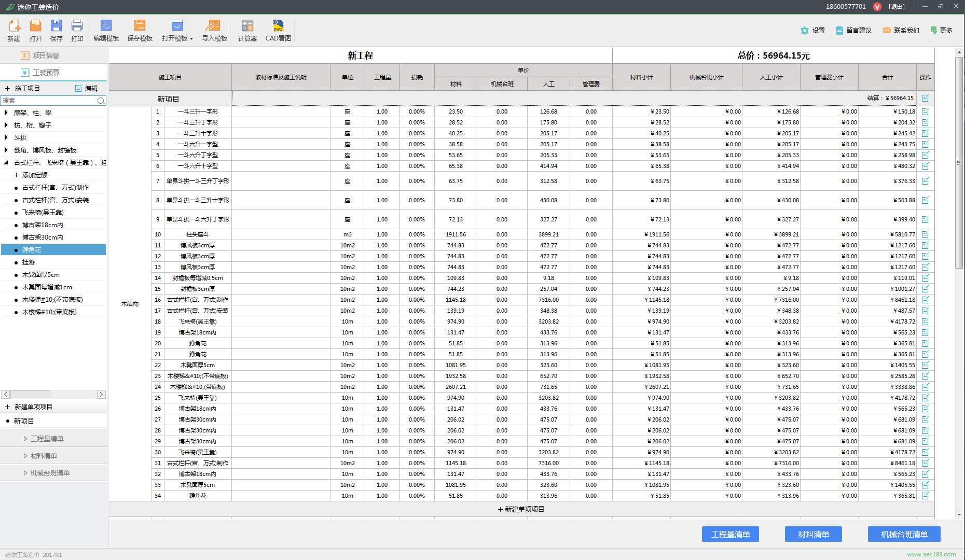The image size is (965, 560).
Task: Open the 打开模板 dropdown menu
Action: click(177, 30)
